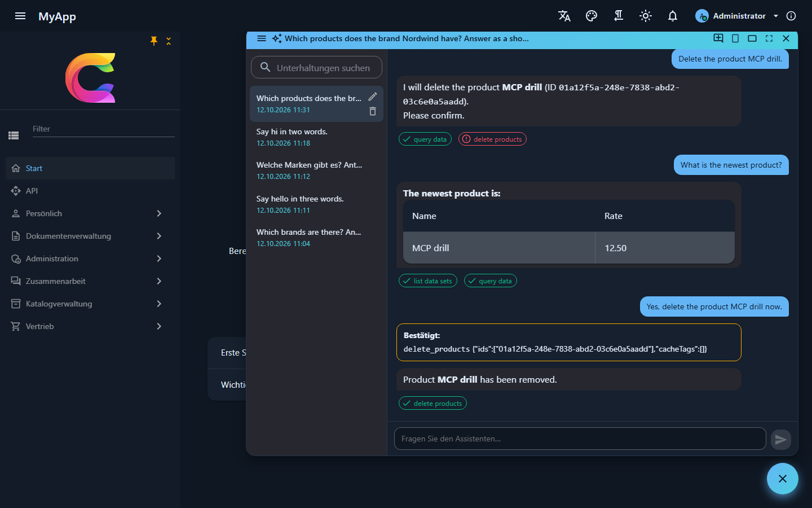Expand Dokumentenverwaltung menu
The image size is (812, 508).
[90, 236]
